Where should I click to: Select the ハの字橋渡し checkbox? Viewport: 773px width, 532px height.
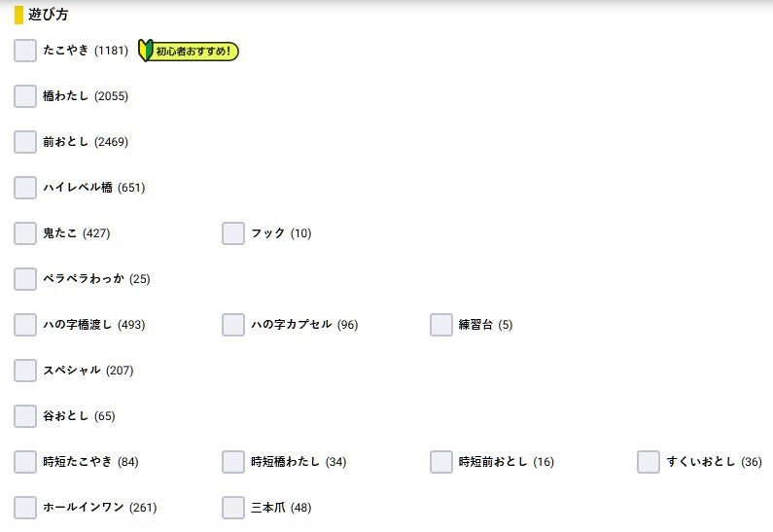[25, 325]
